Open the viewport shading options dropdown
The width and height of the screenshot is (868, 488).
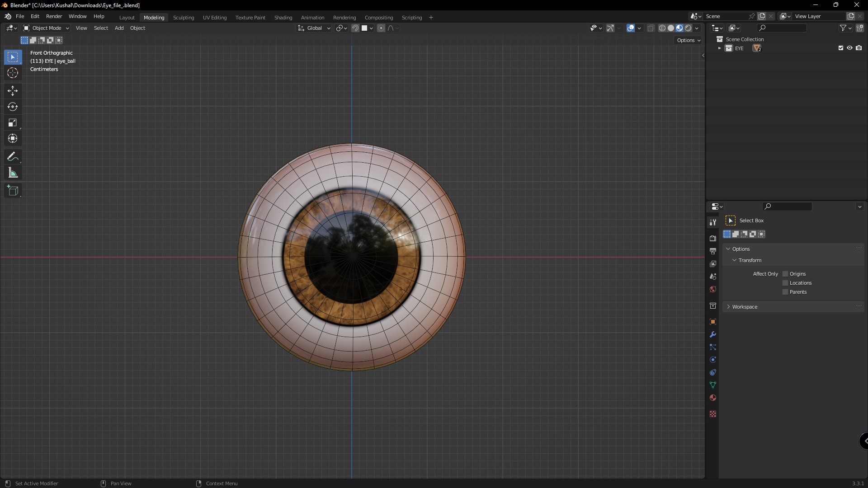pyautogui.click(x=697, y=28)
